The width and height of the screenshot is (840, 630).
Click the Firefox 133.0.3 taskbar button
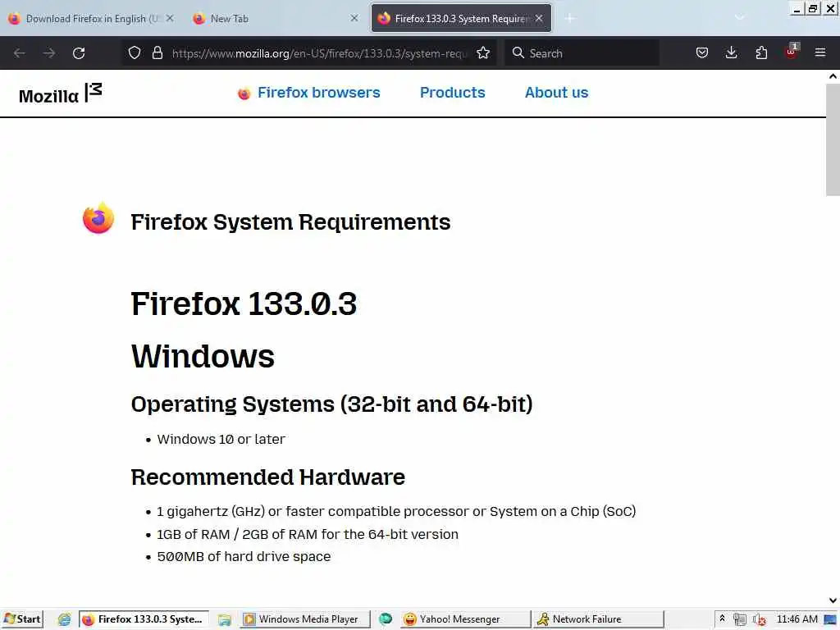coord(144,619)
